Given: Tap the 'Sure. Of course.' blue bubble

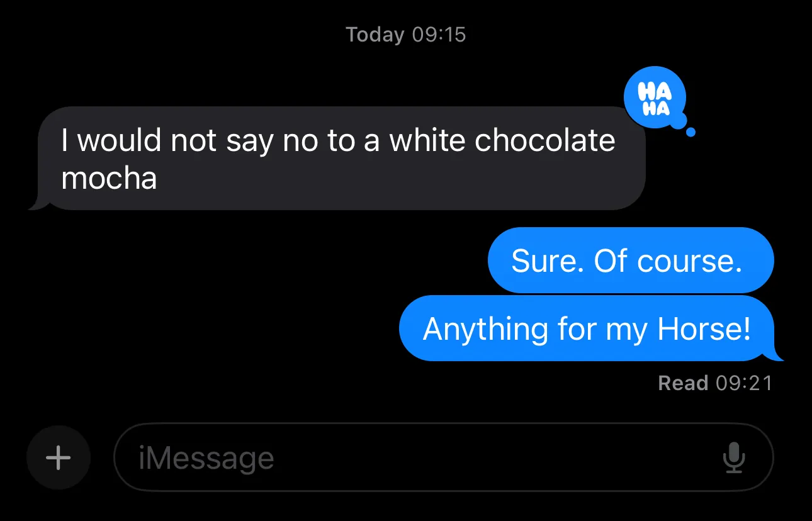Looking at the screenshot, I should coord(629,260).
